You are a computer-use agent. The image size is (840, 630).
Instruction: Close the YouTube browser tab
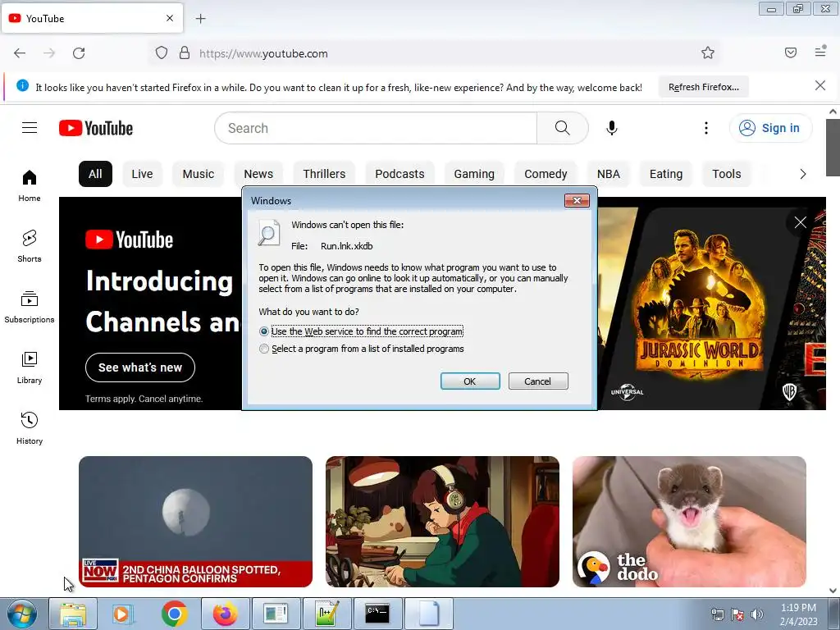pyautogui.click(x=170, y=18)
